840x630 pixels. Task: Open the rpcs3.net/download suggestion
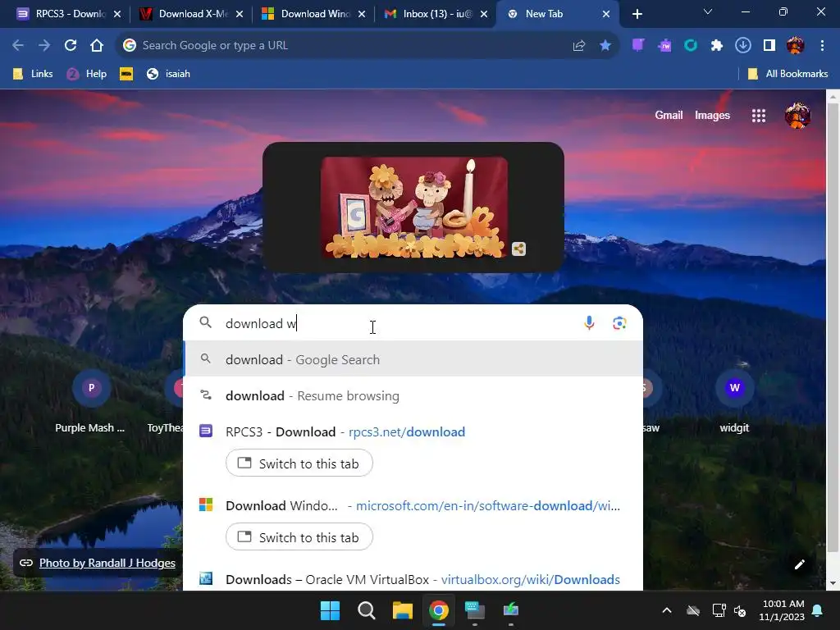click(x=413, y=431)
